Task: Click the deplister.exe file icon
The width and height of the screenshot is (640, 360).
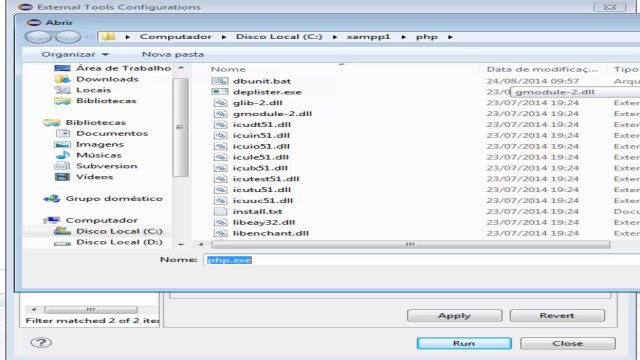Action: click(x=220, y=92)
